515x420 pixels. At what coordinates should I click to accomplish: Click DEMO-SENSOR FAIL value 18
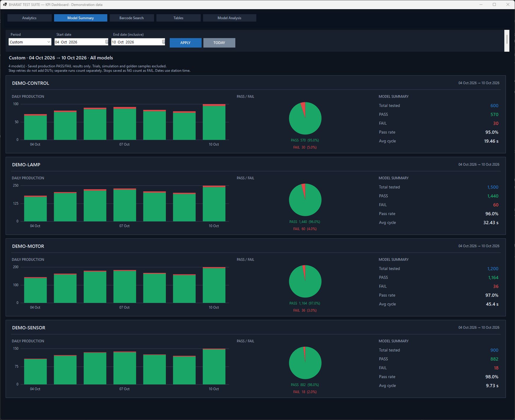496,368
